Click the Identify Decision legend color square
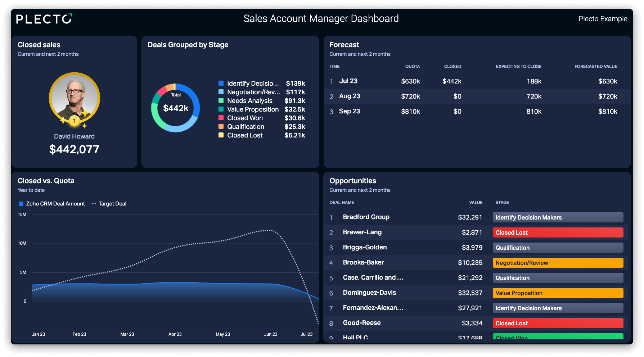The image size is (644, 357). click(x=221, y=83)
